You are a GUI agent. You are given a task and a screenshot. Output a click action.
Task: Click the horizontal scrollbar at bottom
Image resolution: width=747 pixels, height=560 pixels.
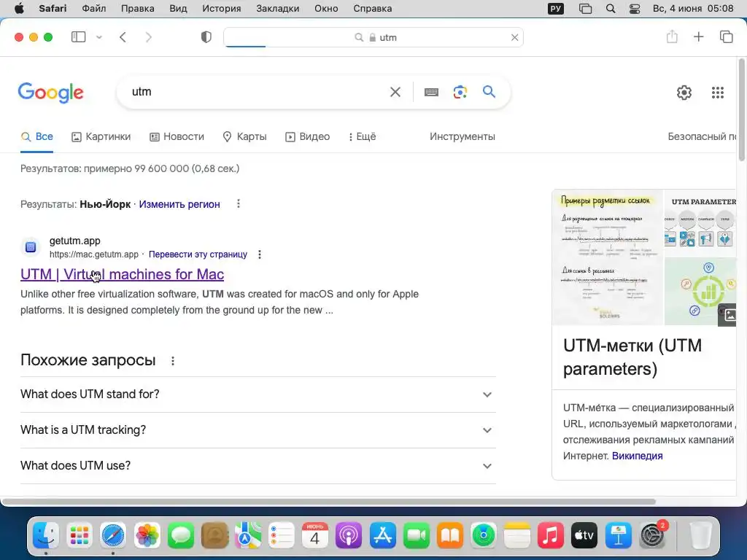[329, 502]
